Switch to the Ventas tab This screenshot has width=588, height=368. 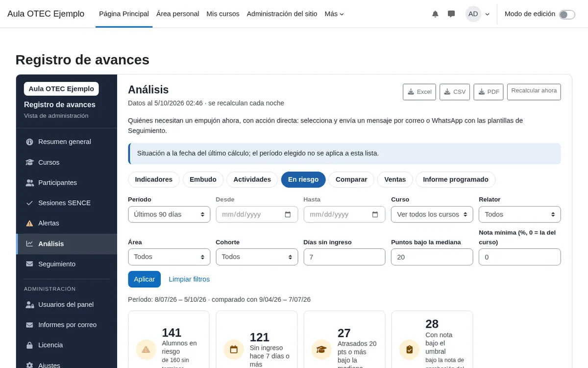pyautogui.click(x=395, y=180)
